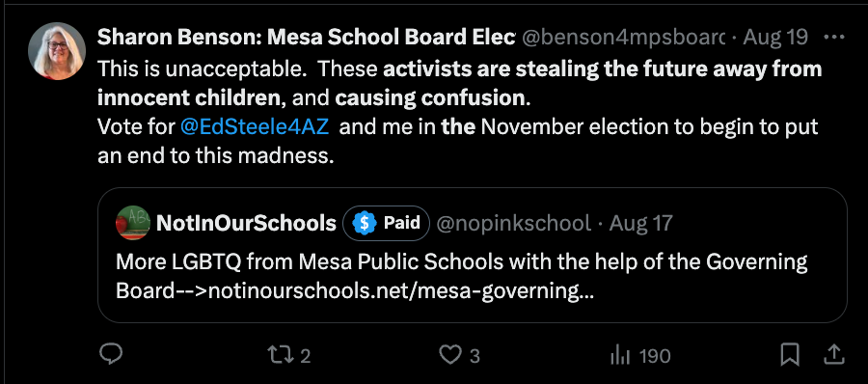The image size is (868, 384).
Task: Follow the @EdSteele4AZ mention link
Action: 256,127
